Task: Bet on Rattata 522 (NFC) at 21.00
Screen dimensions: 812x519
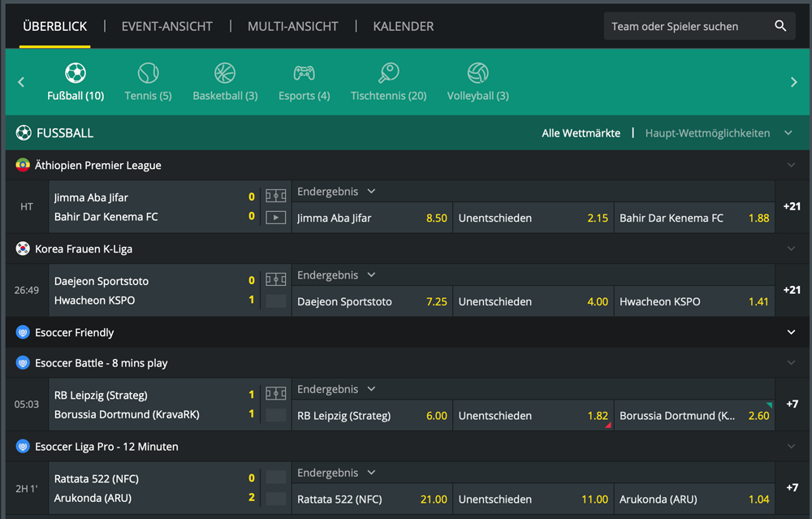Action: point(372,499)
